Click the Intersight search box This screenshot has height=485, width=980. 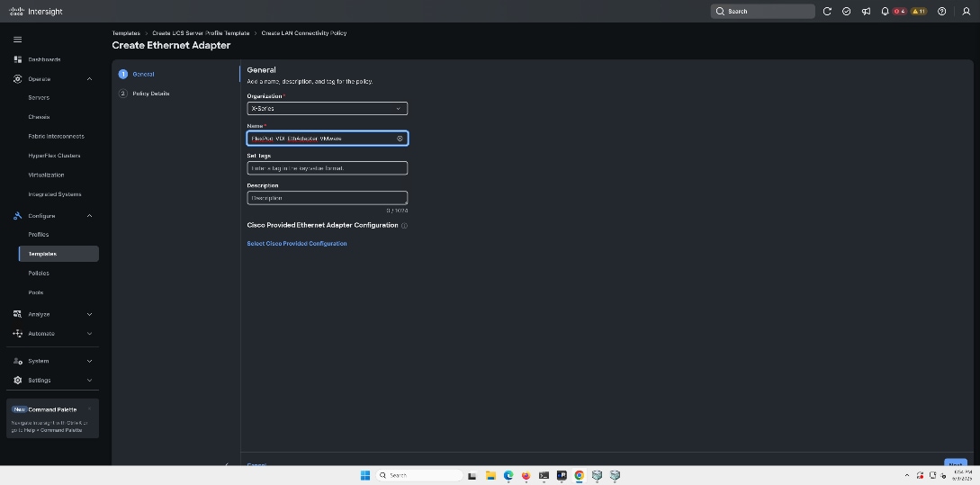point(762,12)
